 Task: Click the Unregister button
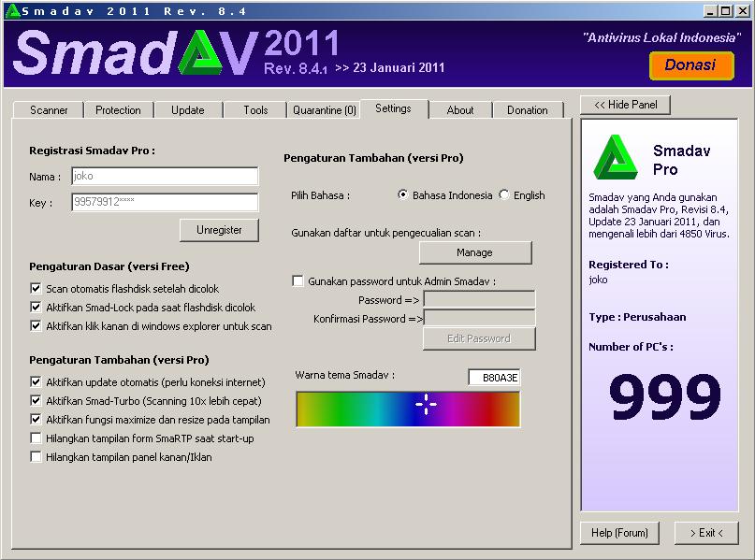pos(219,230)
